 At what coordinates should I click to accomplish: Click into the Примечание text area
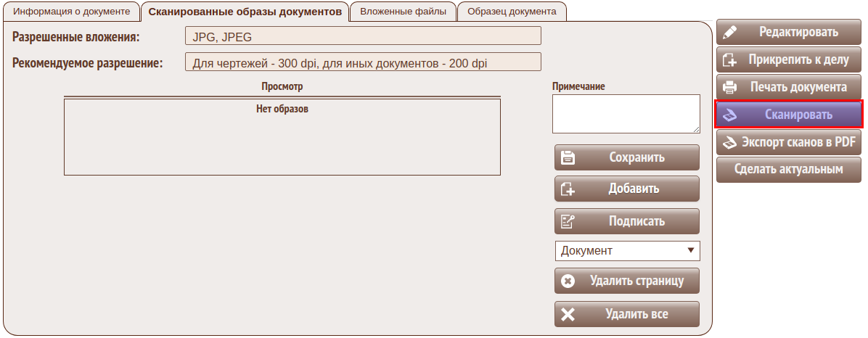(x=626, y=113)
